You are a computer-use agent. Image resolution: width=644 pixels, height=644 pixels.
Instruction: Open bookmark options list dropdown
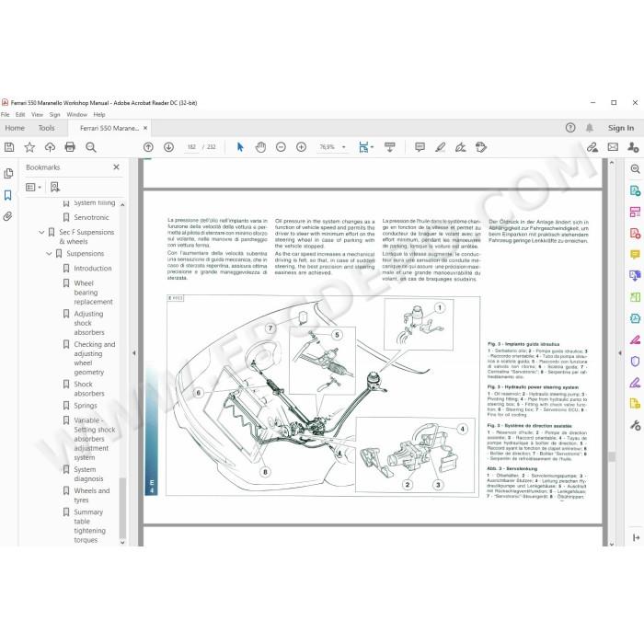click(34, 188)
